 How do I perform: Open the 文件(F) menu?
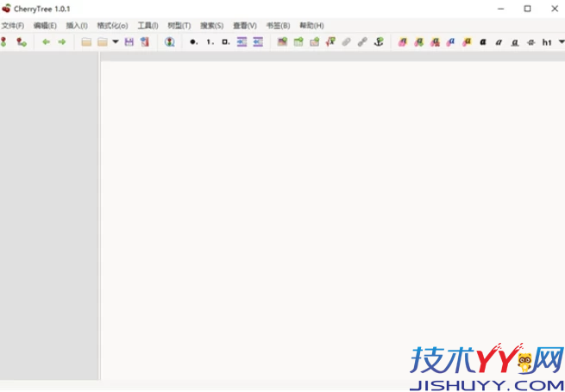[13, 26]
